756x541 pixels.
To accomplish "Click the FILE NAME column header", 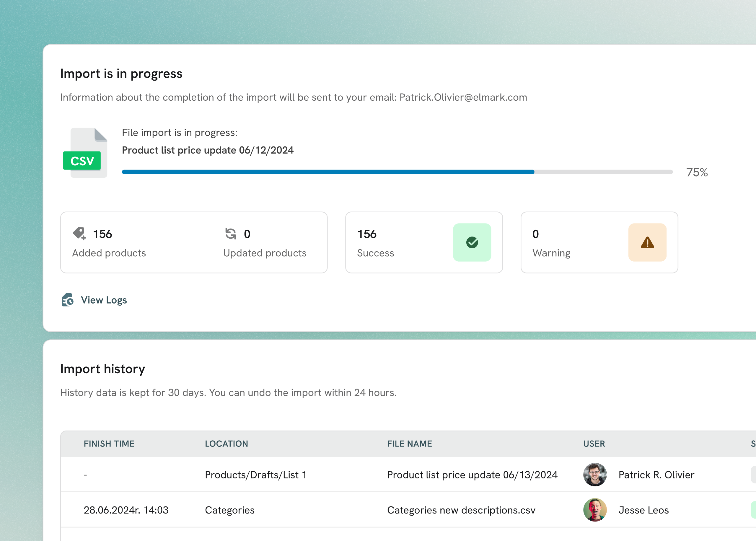I will [409, 443].
